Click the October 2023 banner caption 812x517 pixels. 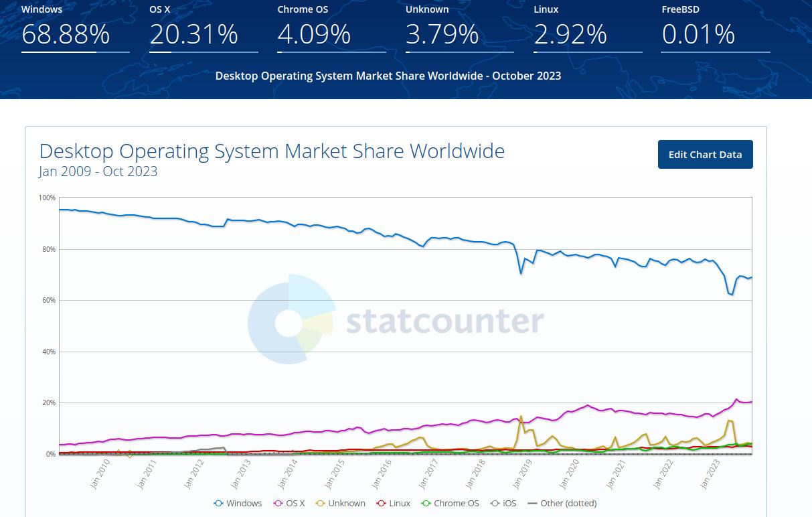tap(388, 76)
